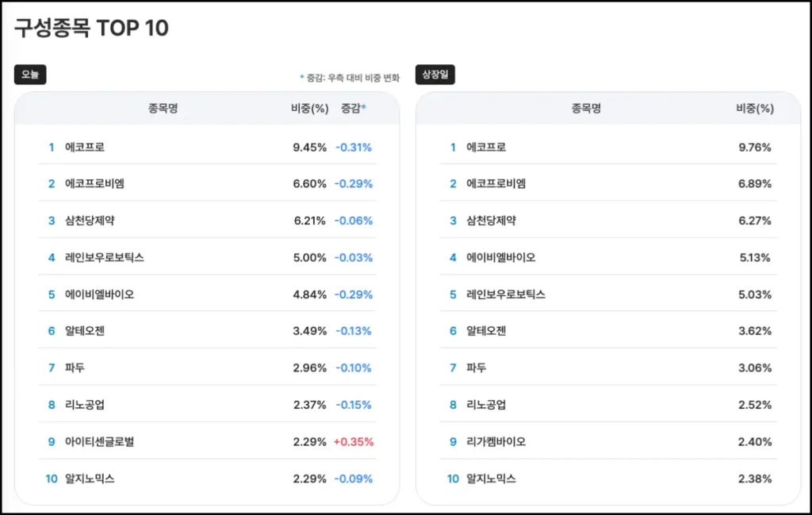Switch to the 상장일 tab

437,75
